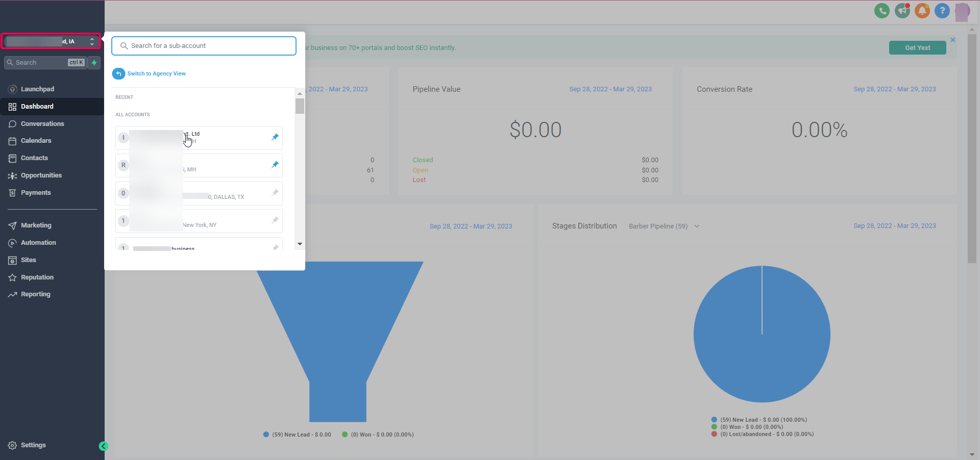This screenshot has width=980, height=460.
Task: Click the blue help question mark icon
Action: point(942,11)
